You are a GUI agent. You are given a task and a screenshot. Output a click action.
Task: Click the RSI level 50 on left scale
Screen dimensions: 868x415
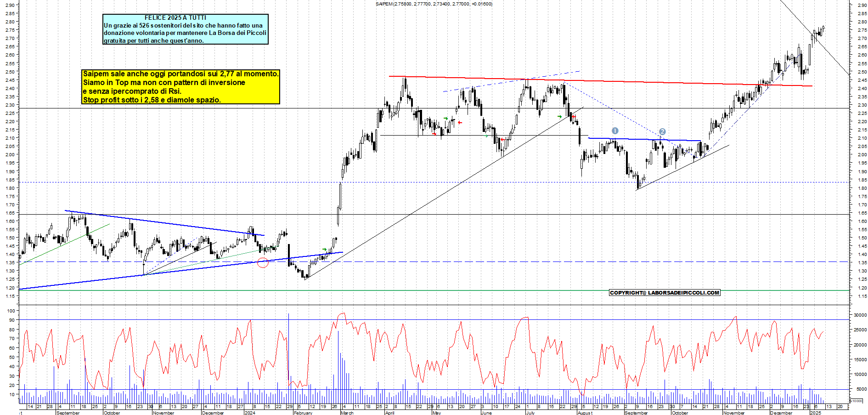pos(12,357)
